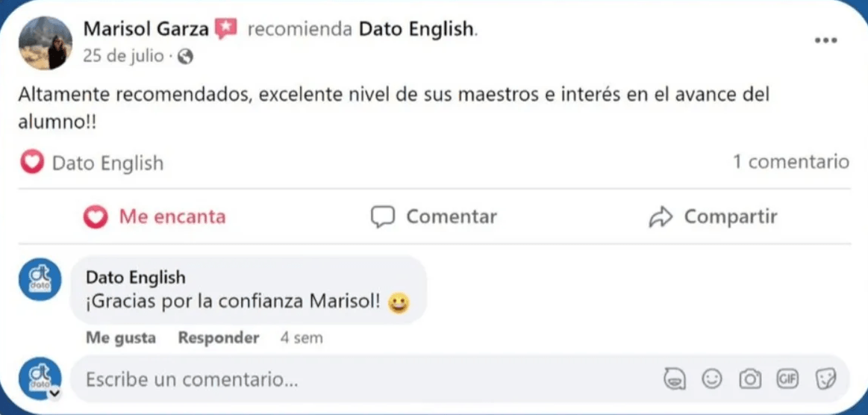Click the recommendation star badge icon

click(x=225, y=30)
